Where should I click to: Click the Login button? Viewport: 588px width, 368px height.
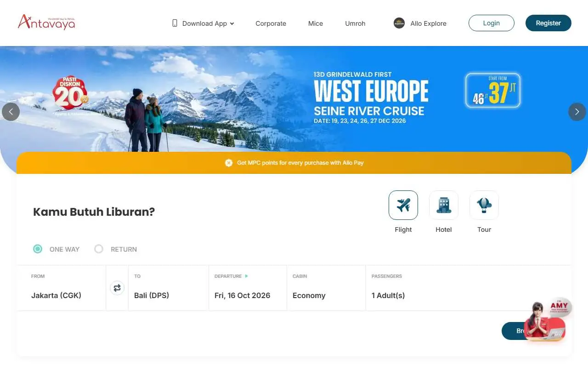point(492,23)
